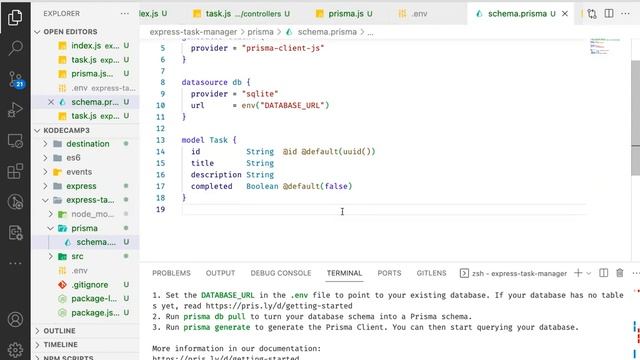Image resolution: width=640 pixels, height=360 pixels.
Task: Click the editor vertical scrollbar
Action: point(636,118)
